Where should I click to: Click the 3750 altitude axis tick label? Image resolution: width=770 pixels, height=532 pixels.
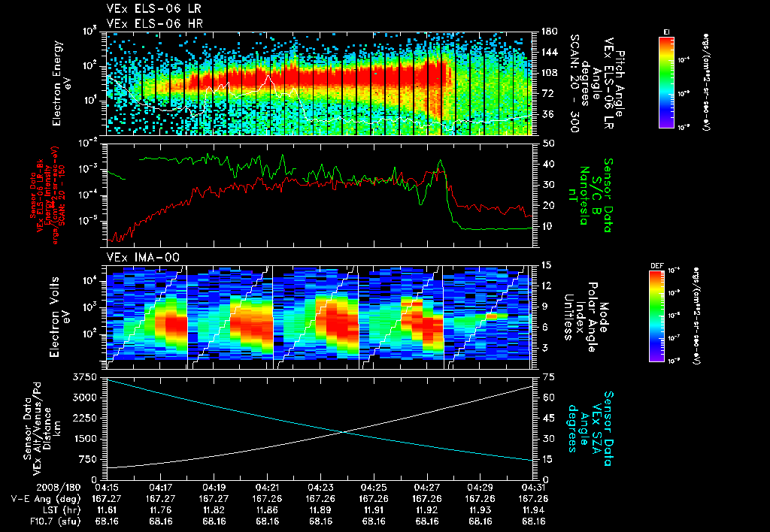pyautogui.click(x=86, y=377)
